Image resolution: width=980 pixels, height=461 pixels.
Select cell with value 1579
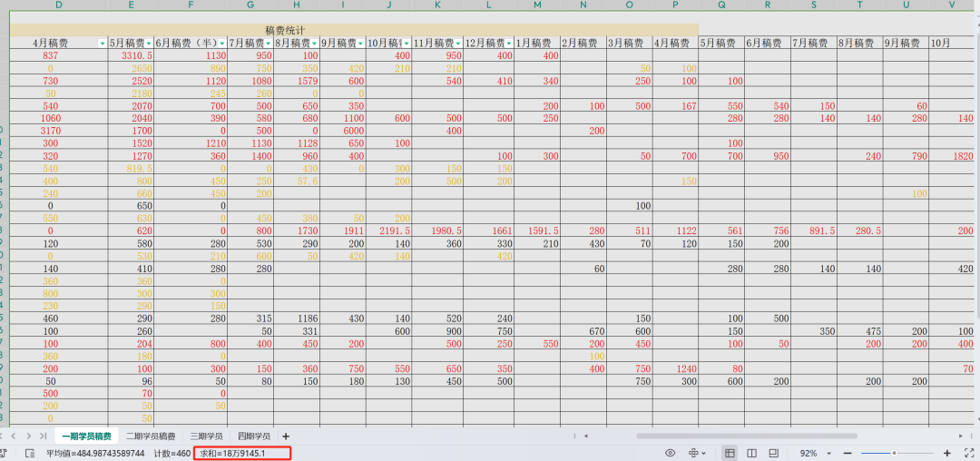[297, 81]
